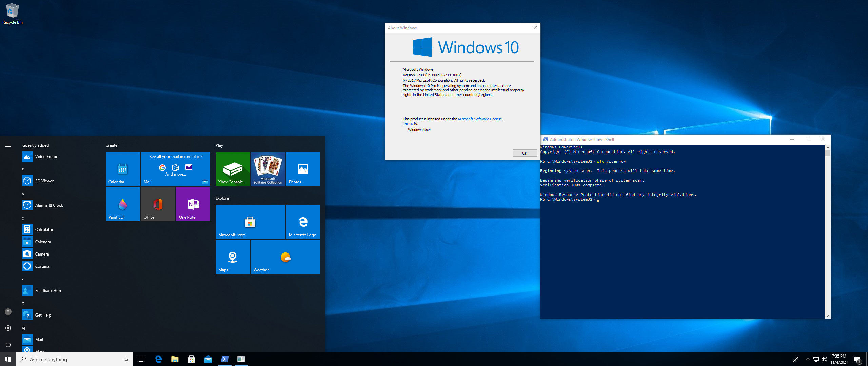Click the Power button in Start
Viewport: 868px width, 366px height.
click(x=8, y=344)
